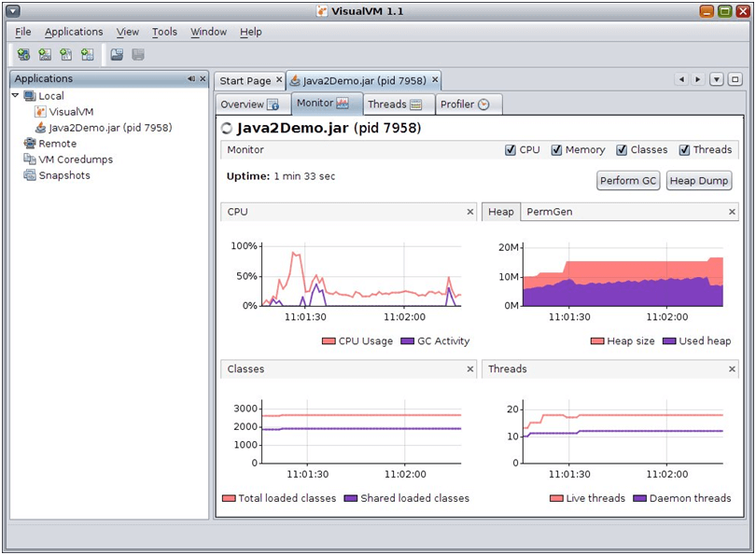
Task: Select the Heap memory tab
Action: point(501,212)
